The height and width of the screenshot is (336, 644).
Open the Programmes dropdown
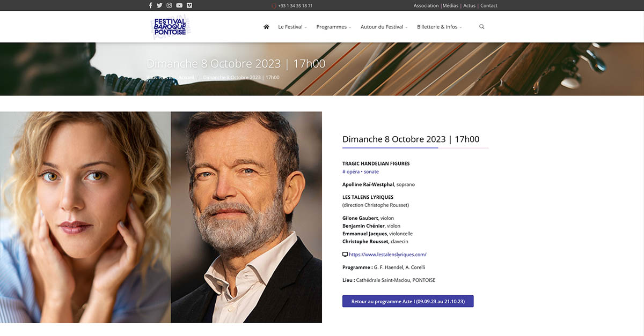pos(332,26)
